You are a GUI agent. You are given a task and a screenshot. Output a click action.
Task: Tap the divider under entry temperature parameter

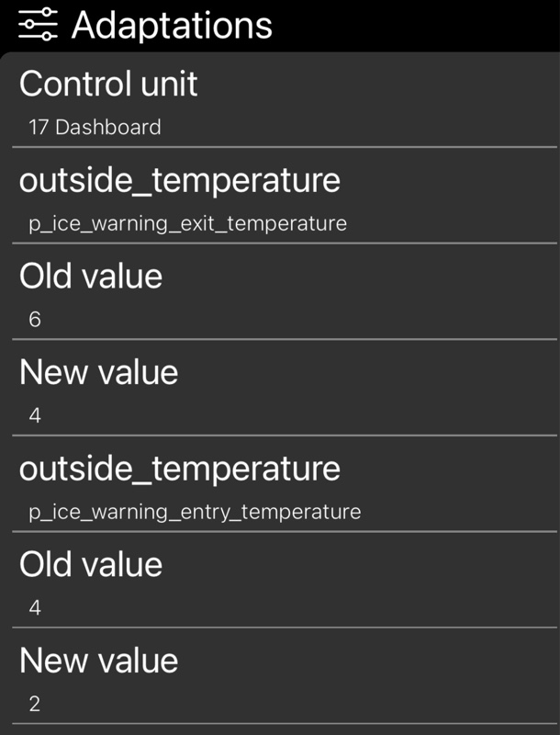[x=285, y=532]
